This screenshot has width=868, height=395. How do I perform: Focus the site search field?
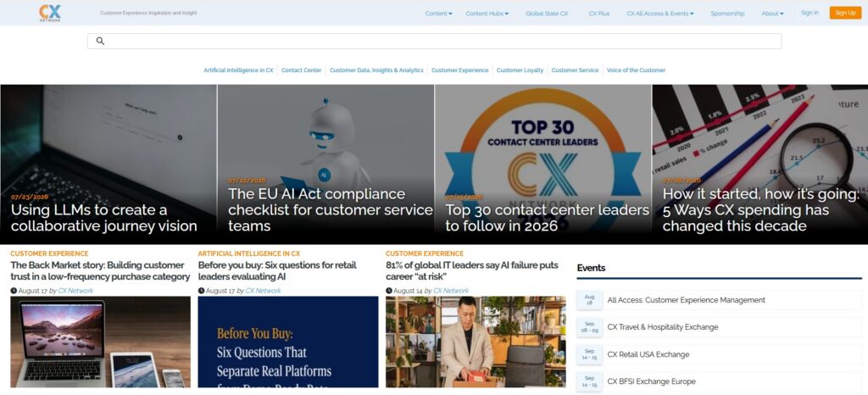coord(434,41)
